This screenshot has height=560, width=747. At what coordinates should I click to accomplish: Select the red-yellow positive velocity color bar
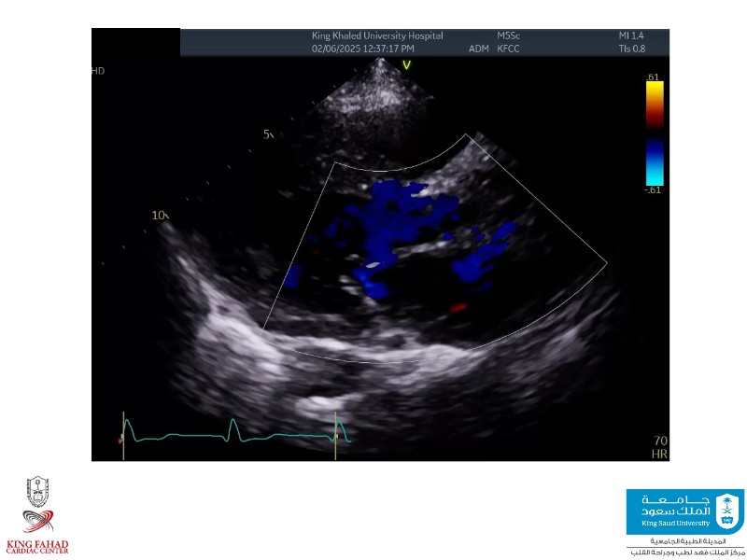point(655,104)
